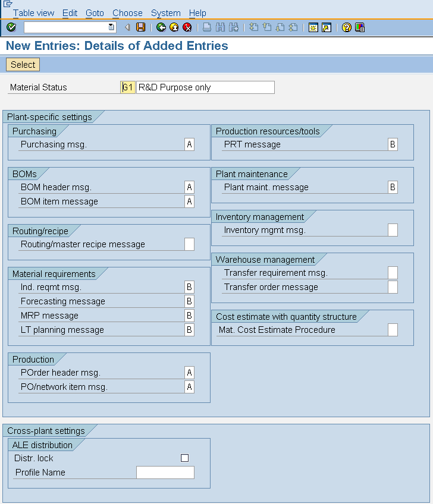Open the Goto menu
433x504 pixels.
click(95, 12)
